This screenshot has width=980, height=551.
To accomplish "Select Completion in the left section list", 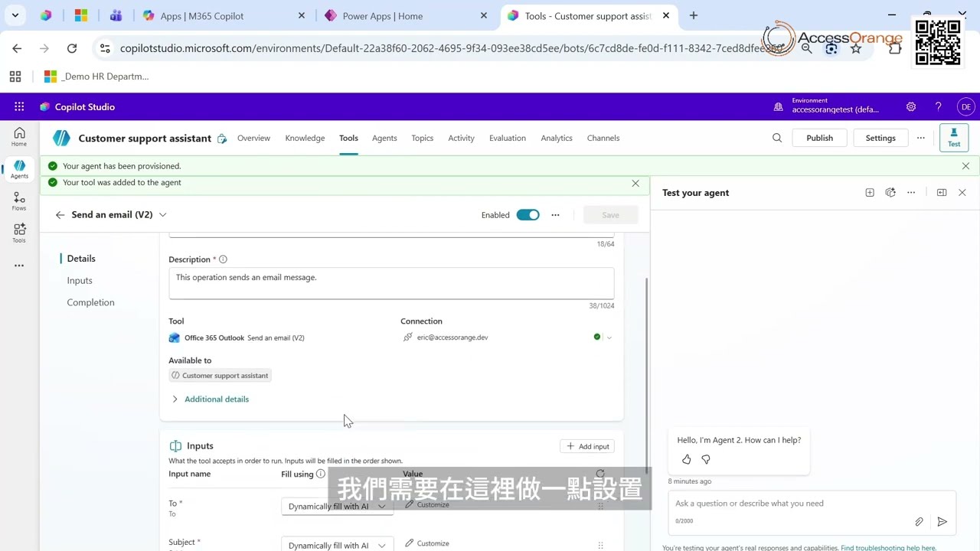I will (90, 303).
